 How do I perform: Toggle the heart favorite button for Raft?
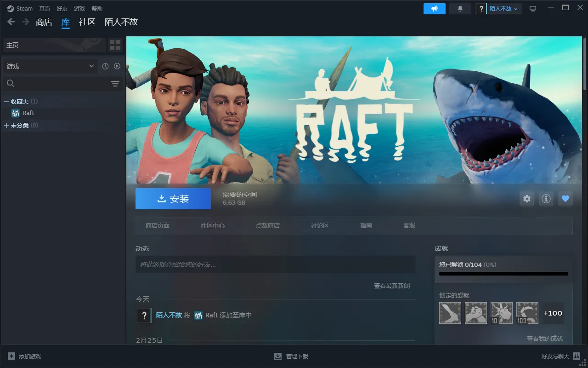(x=565, y=199)
